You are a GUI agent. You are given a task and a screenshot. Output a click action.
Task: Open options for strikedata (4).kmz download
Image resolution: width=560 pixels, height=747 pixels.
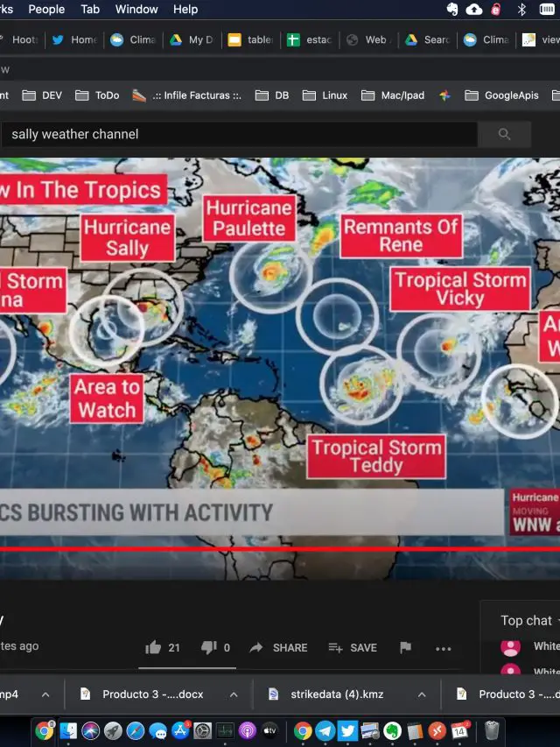422,694
